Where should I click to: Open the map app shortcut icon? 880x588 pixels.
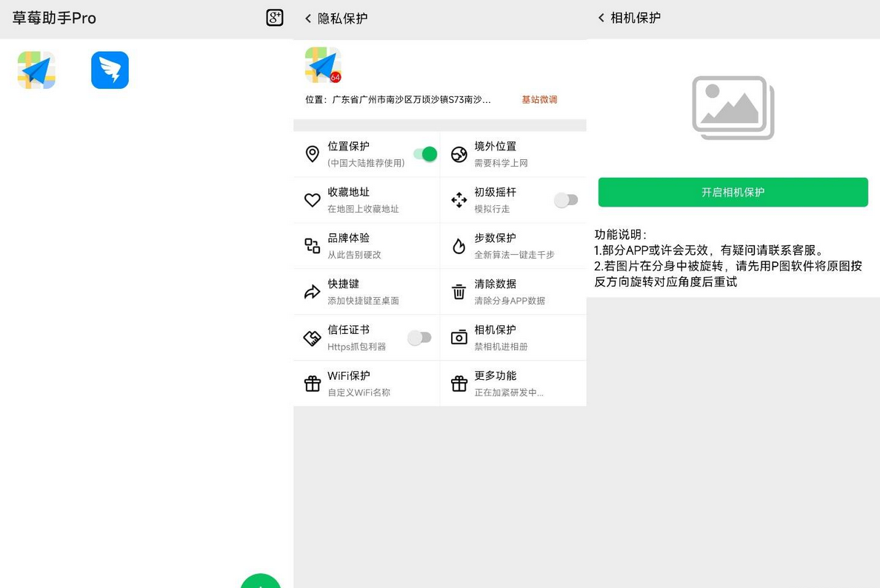(x=34, y=70)
